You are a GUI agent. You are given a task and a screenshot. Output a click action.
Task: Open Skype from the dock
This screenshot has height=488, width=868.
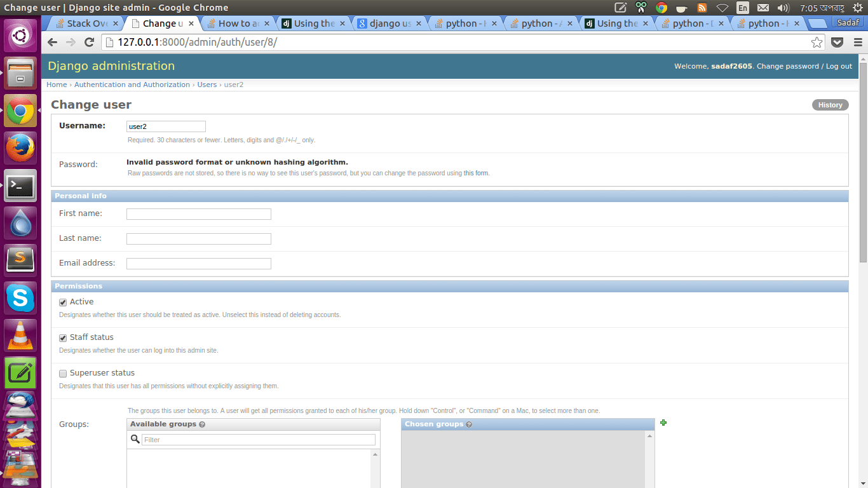pyautogui.click(x=20, y=298)
